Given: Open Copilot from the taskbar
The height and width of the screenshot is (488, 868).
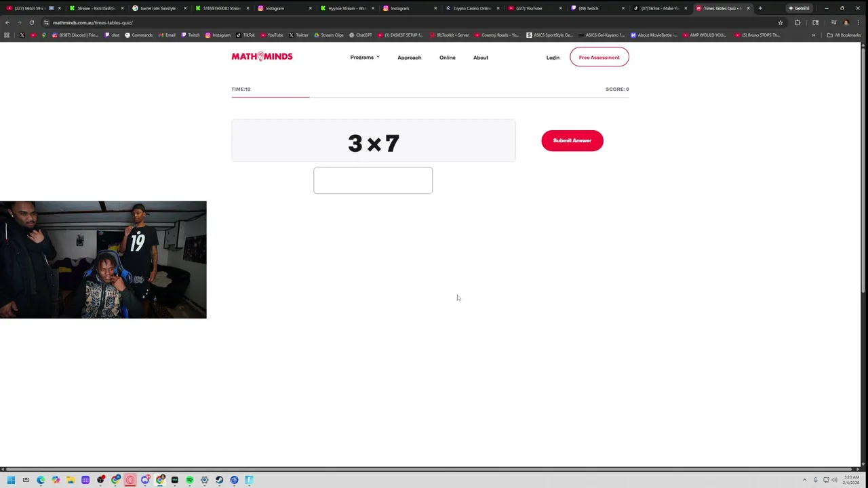Looking at the screenshot, I should (x=56, y=480).
